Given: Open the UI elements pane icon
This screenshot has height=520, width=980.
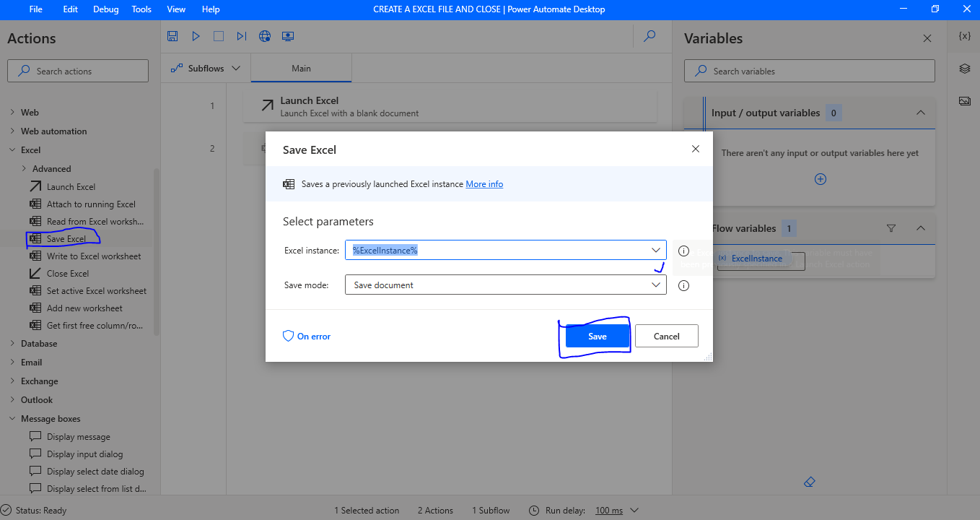Looking at the screenshot, I should [x=965, y=67].
